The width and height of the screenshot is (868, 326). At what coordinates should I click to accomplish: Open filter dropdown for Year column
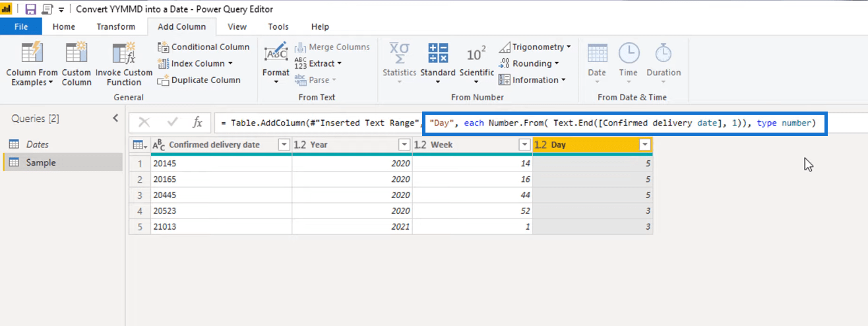404,145
